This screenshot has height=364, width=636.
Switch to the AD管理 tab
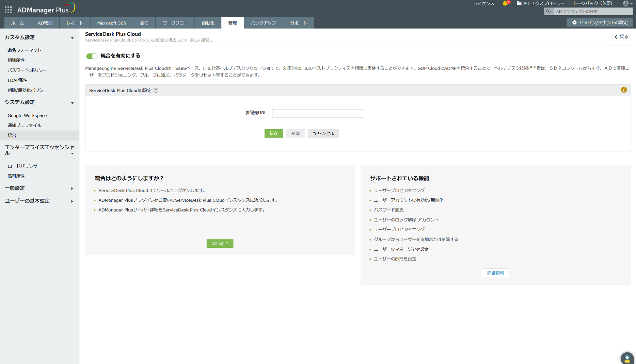pyautogui.click(x=45, y=23)
